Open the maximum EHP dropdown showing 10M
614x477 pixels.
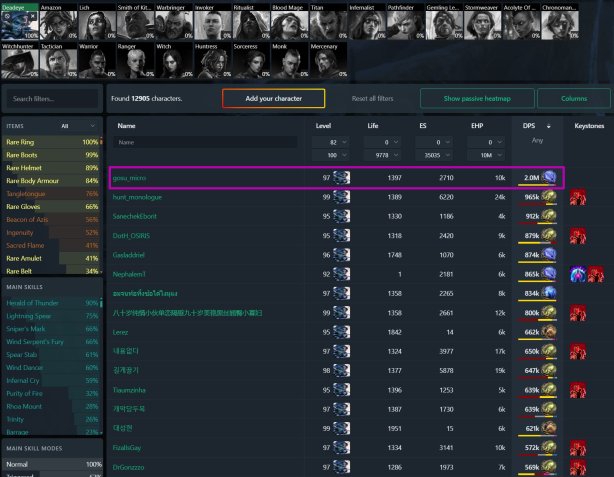486,155
